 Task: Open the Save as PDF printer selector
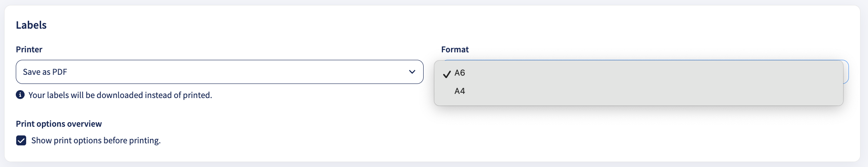[219, 72]
